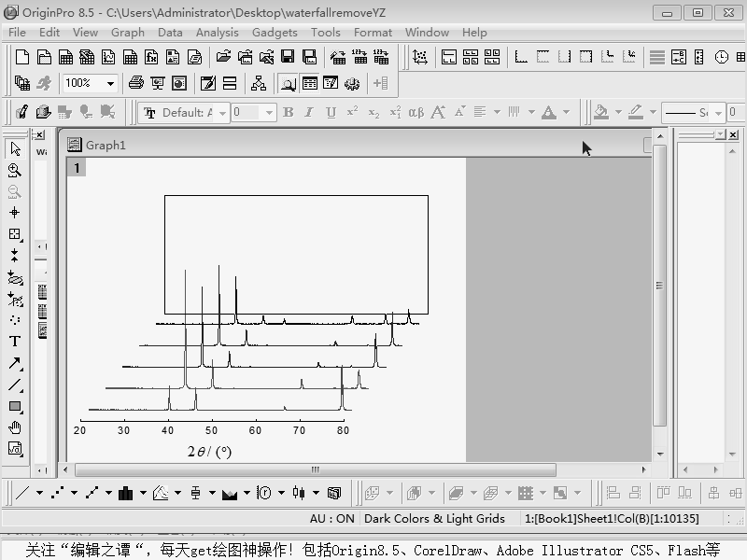
Task: Open the Default font name dropdown
Action: (x=222, y=113)
